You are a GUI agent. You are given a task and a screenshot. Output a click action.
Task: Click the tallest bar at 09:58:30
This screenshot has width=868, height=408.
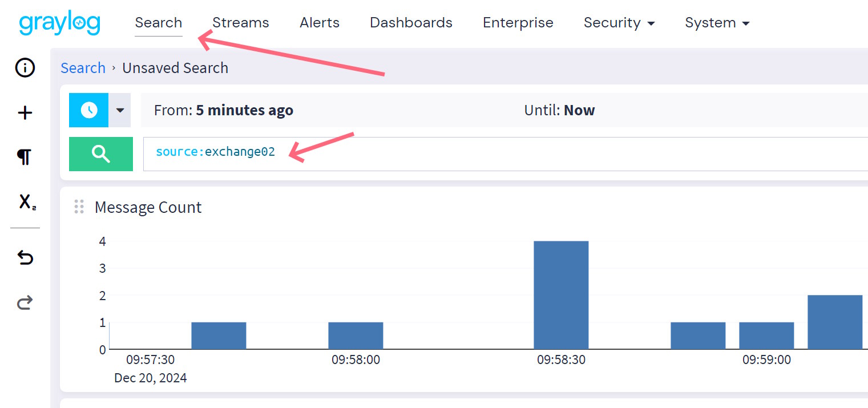[561, 294]
